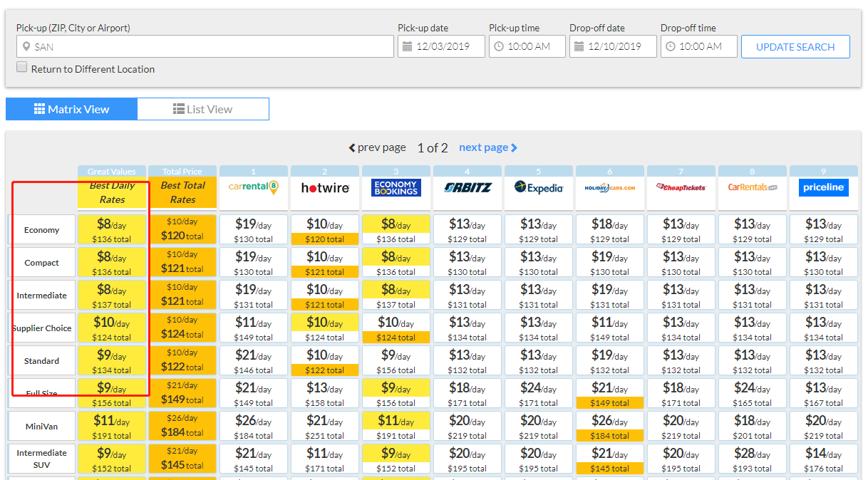Click Best Total Rates Intermediate SUV $145 cell
868x480 pixels.
pos(182,459)
